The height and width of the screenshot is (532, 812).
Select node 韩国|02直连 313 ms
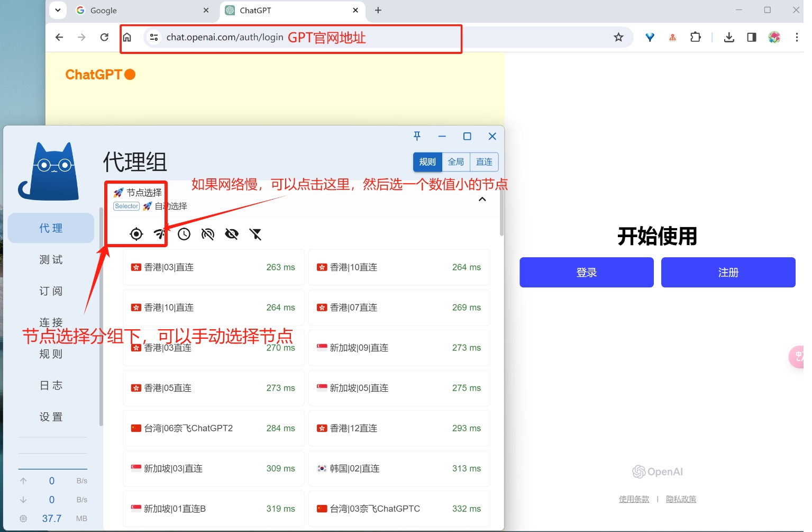pos(399,468)
